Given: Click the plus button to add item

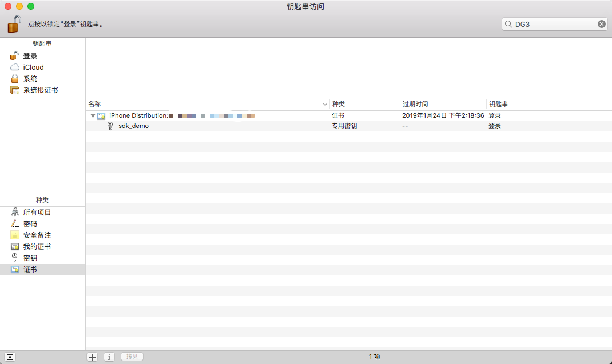Looking at the screenshot, I should click(93, 357).
